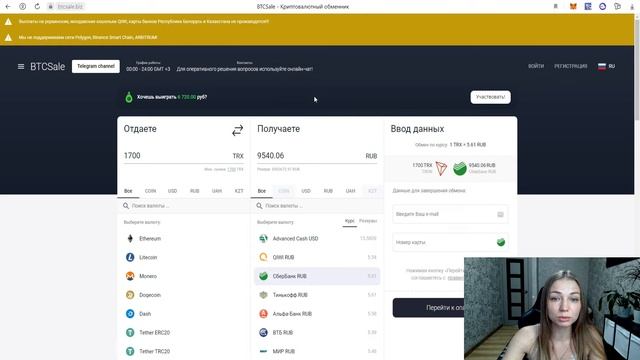Select the KZT tab under Отдаете
Viewport: 640px width, 360px height.
click(239, 191)
